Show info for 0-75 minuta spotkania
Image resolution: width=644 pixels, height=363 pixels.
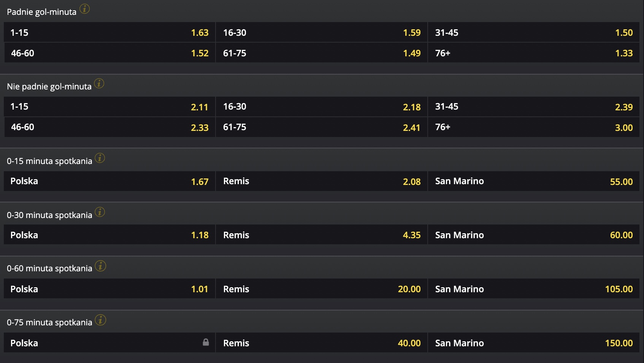(100, 320)
